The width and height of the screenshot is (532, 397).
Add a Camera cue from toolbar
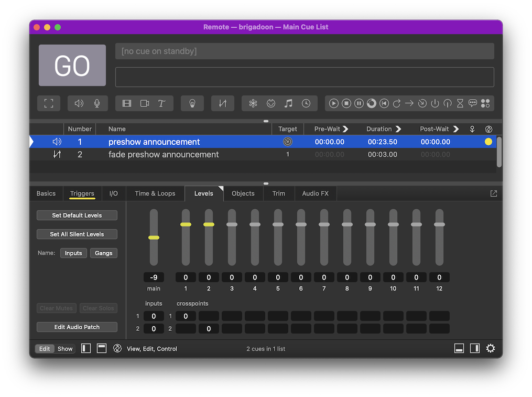145,103
